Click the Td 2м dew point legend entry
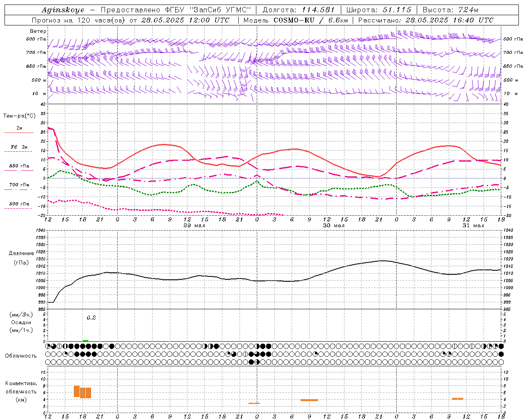Image resolution: width=525 pixels, height=420 pixels. 19,149
